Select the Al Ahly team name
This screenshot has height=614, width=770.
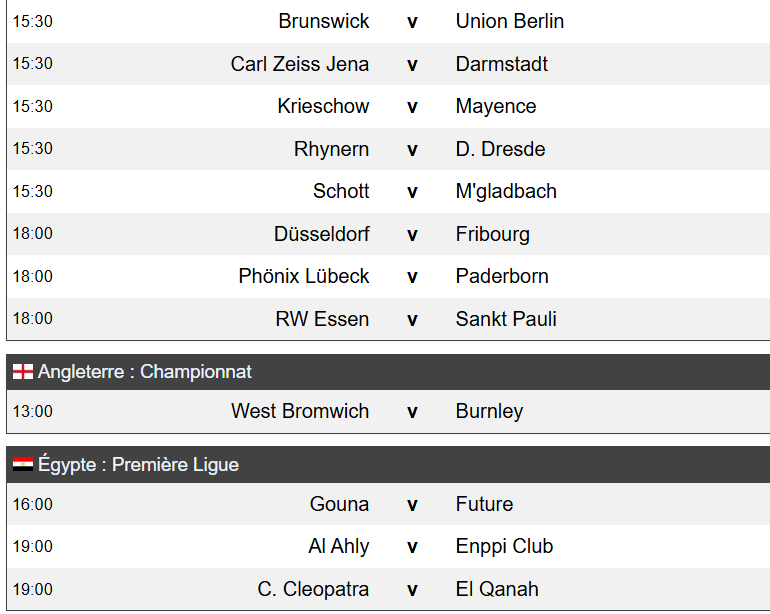[x=339, y=547]
